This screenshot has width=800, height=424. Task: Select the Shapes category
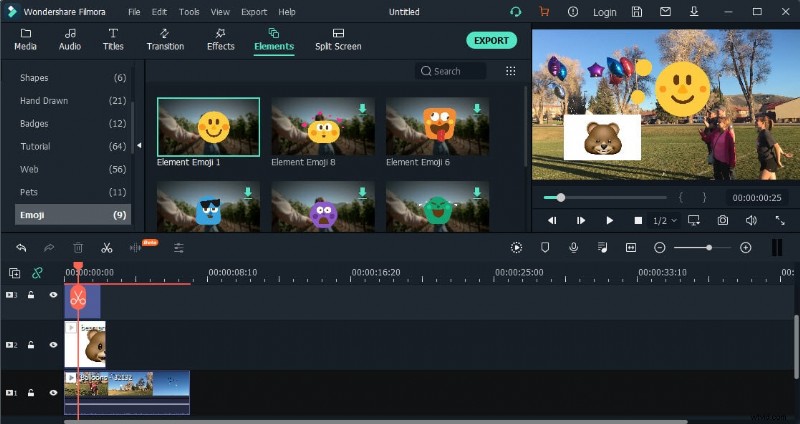(73, 78)
